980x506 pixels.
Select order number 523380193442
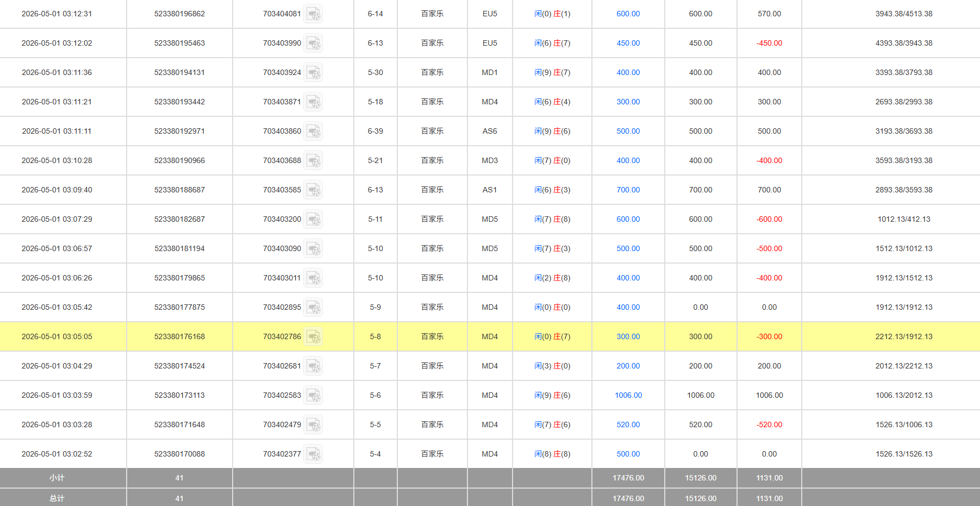pos(179,102)
